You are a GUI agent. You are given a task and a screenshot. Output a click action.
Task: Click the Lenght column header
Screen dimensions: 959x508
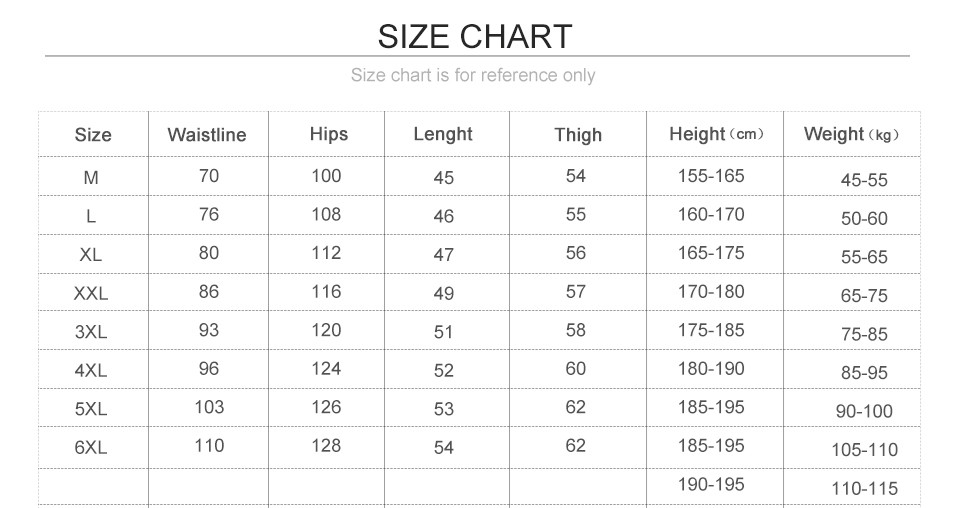443,134
